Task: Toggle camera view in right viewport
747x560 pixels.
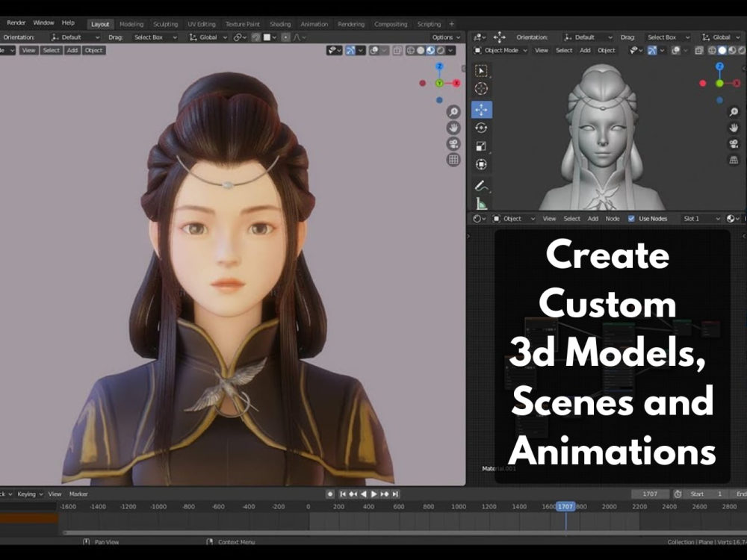Action: tap(734, 144)
